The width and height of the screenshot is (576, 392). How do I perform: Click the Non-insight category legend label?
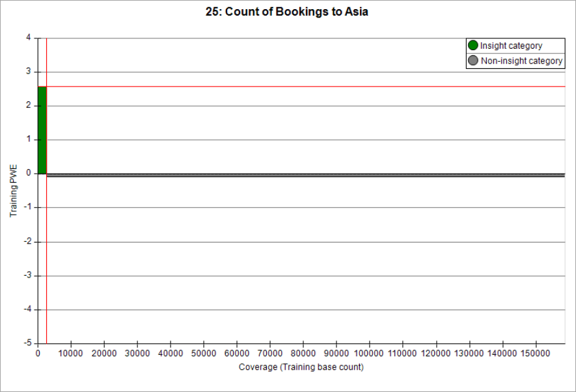(521, 60)
